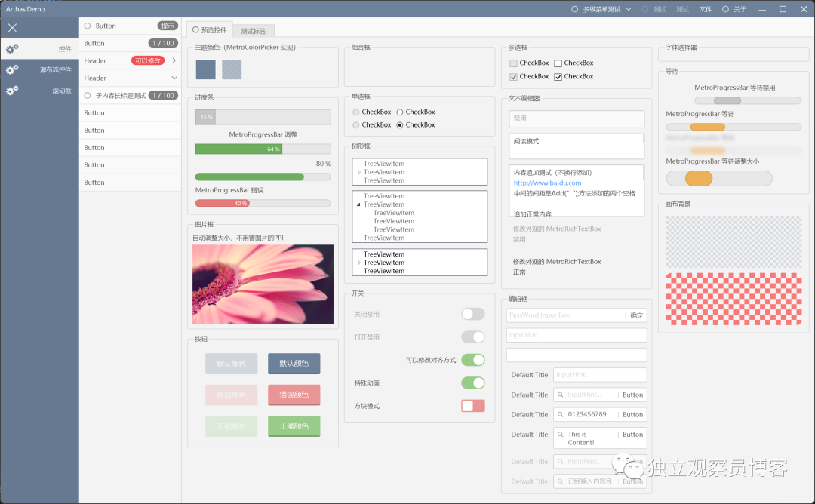
Task: Click search icon beside This is Content!
Action: coord(560,435)
